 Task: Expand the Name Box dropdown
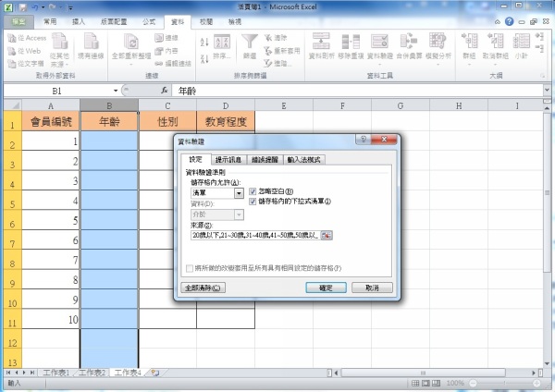click(116, 91)
